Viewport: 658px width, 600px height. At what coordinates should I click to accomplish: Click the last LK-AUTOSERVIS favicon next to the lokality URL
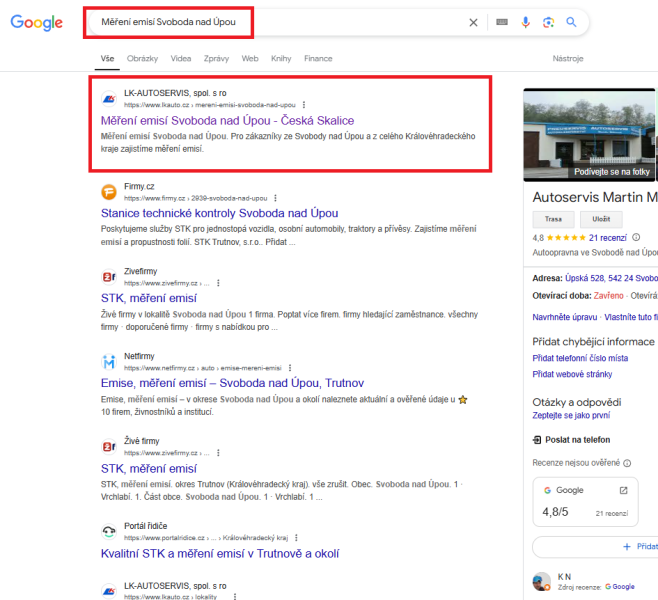pyautogui.click(x=109, y=591)
